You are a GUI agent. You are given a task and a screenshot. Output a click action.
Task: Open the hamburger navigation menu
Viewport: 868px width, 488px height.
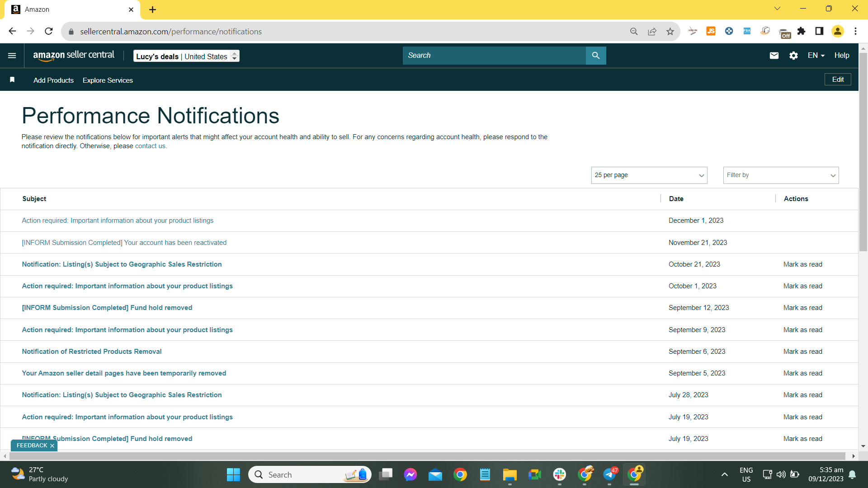coord(12,56)
